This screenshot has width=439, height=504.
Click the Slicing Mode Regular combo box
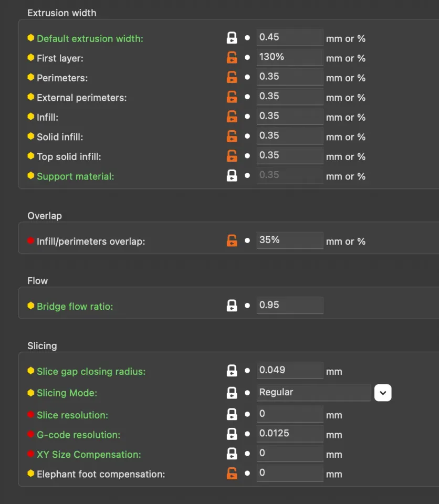(x=313, y=392)
